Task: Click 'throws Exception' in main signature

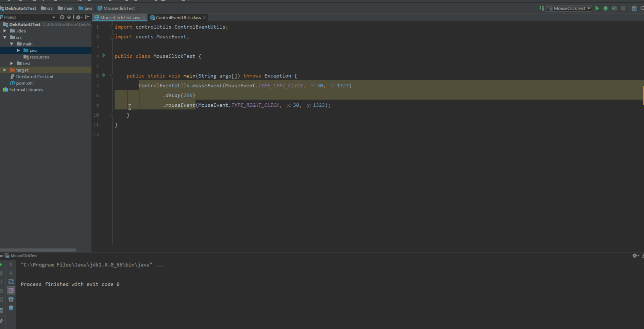Action: tap(267, 76)
